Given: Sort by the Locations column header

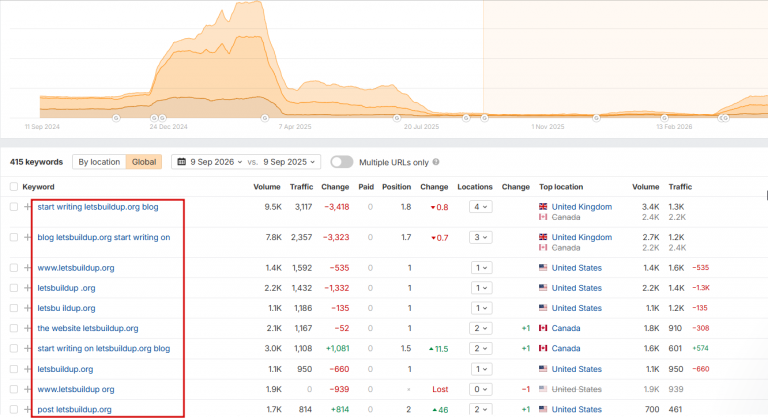Looking at the screenshot, I should (475, 187).
